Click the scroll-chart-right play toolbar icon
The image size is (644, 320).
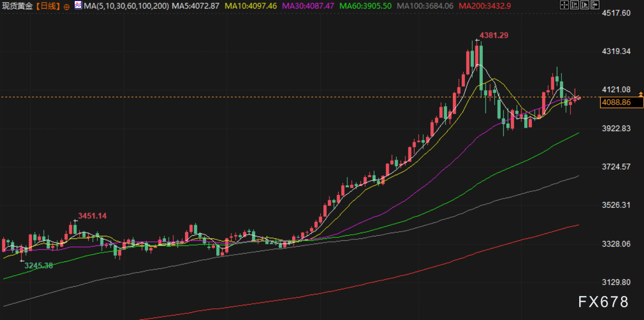pos(584,6)
